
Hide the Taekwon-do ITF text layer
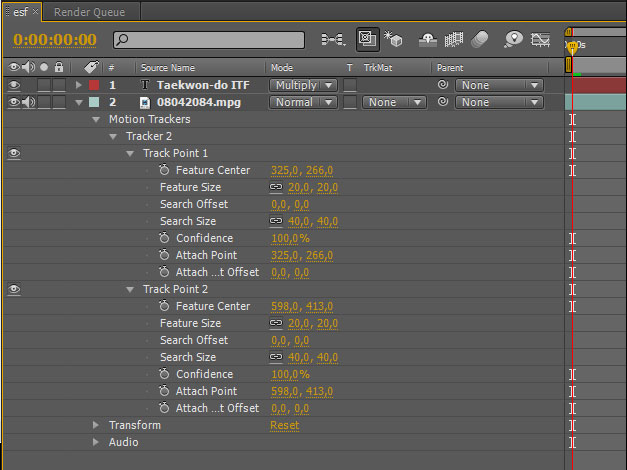[x=14, y=85]
